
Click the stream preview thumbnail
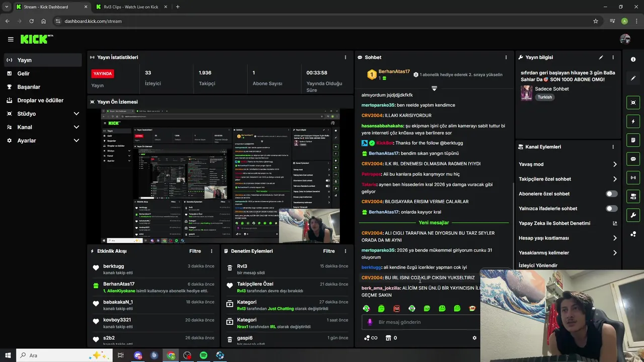(220, 176)
